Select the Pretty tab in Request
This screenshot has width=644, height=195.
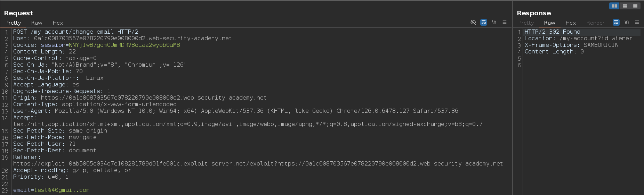click(13, 23)
